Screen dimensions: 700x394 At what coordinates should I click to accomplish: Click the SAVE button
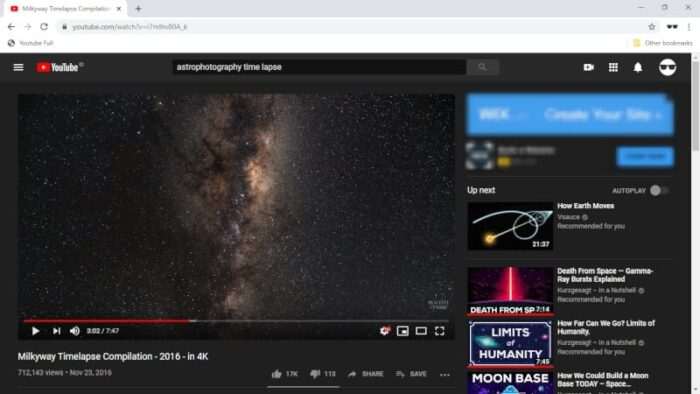pos(411,374)
